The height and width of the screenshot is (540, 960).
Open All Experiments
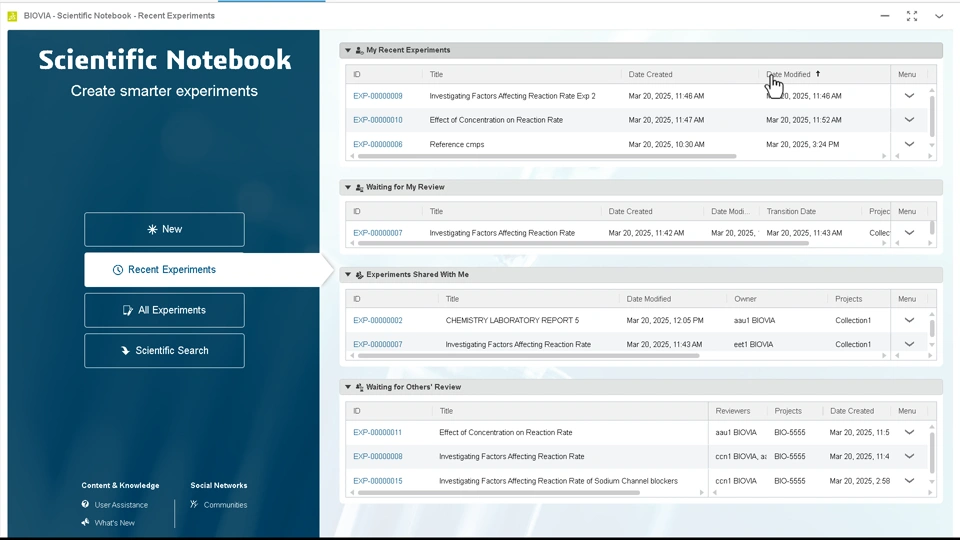click(x=164, y=310)
